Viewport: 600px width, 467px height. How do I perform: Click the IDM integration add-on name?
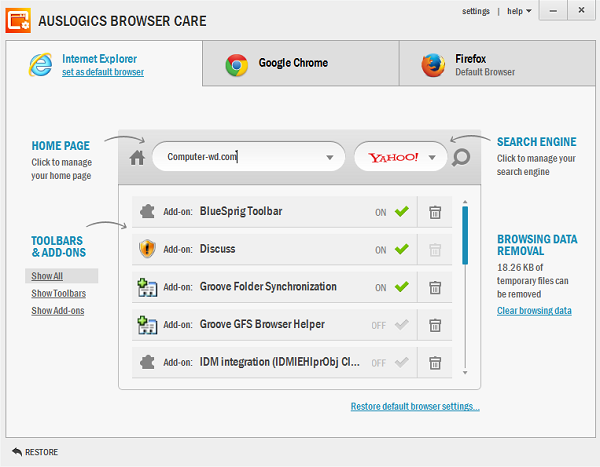tap(280, 362)
